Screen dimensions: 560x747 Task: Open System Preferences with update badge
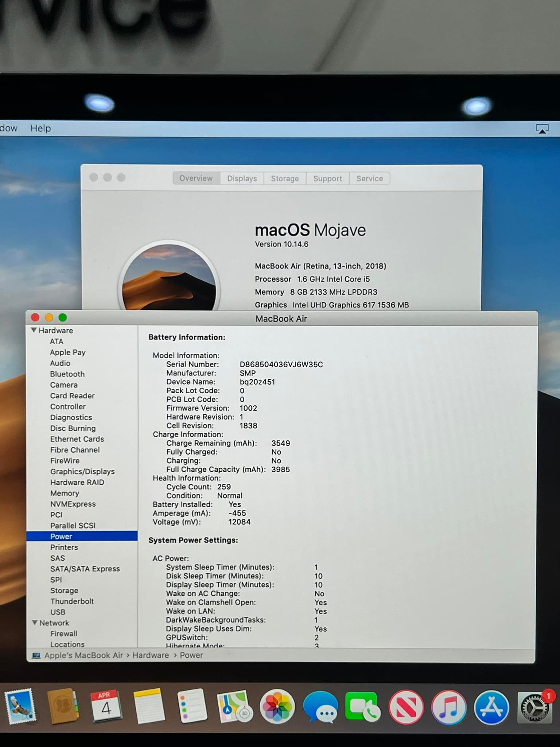coord(534,707)
